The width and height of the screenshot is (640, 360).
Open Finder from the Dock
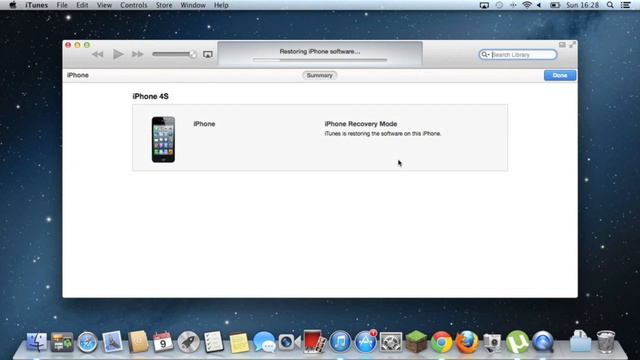pos(36,342)
